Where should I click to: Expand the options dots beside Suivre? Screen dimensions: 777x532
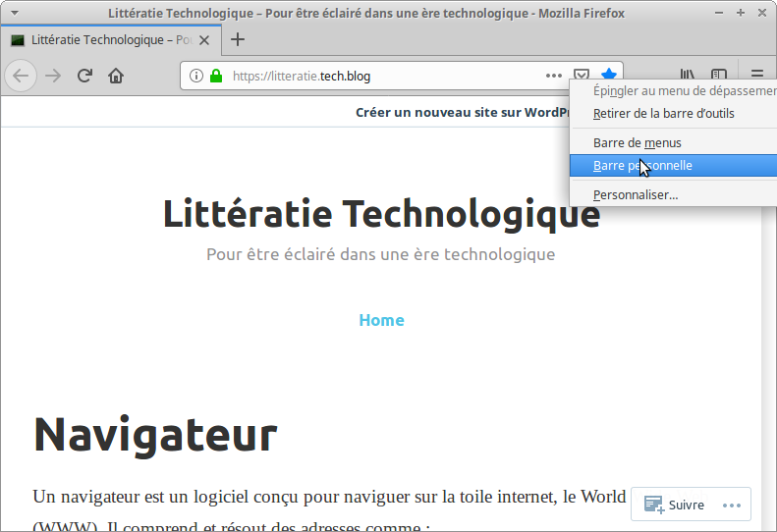731,505
